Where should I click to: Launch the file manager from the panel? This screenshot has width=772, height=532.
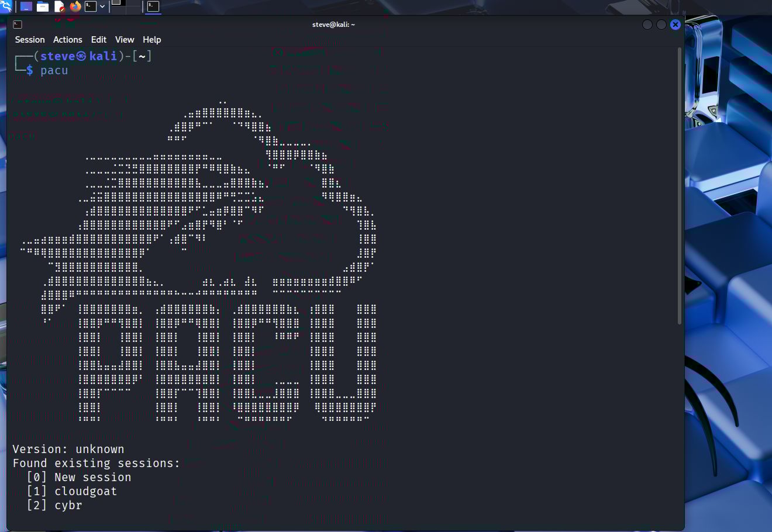point(43,6)
